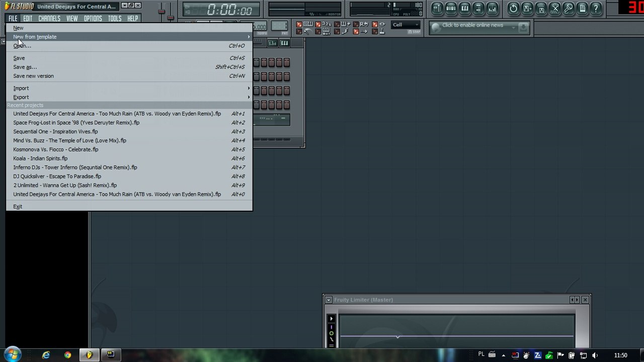Click the Save new version icon
The image size is (644, 362).
point(527,9)
